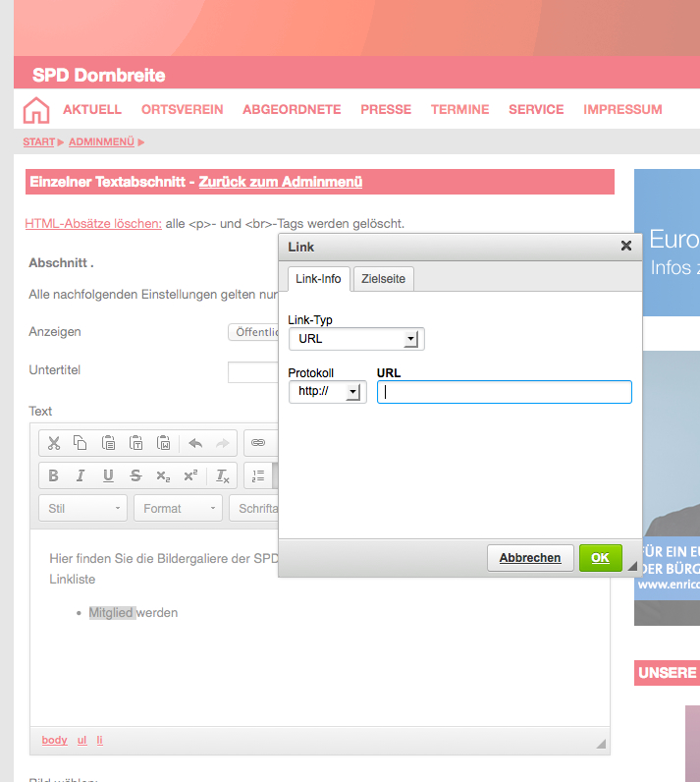Open the Link-Typ dropdown

355,339
